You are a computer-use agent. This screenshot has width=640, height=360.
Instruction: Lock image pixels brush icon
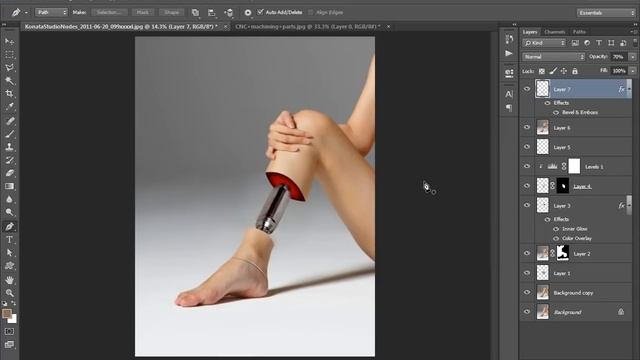click(553, 71)
